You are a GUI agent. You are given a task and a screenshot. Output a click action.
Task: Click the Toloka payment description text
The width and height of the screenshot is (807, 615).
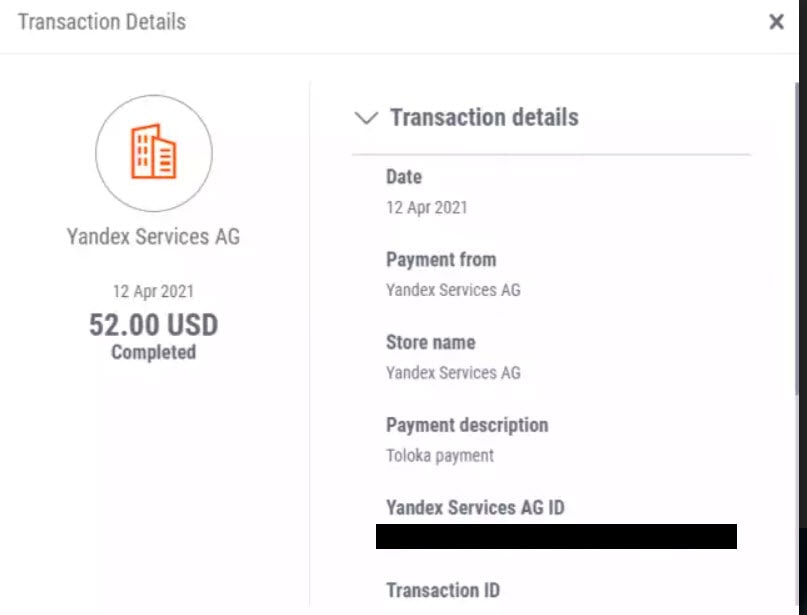point(440,455)
